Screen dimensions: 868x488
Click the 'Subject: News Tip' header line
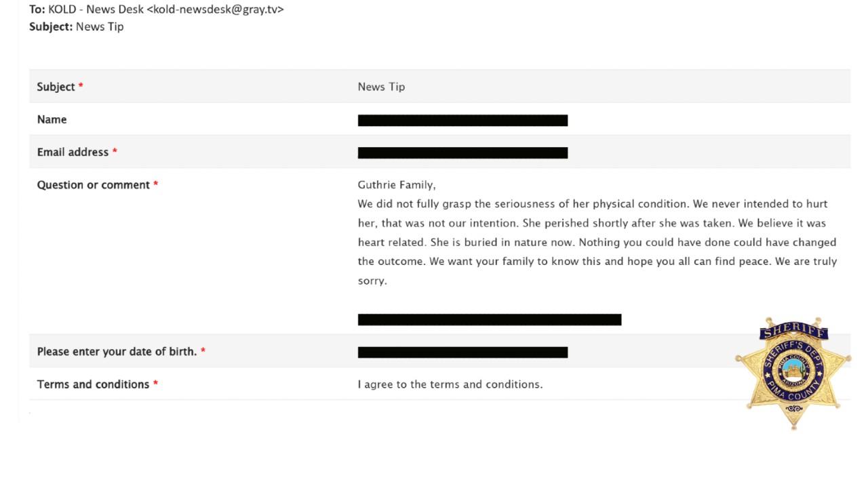point(76,27)
